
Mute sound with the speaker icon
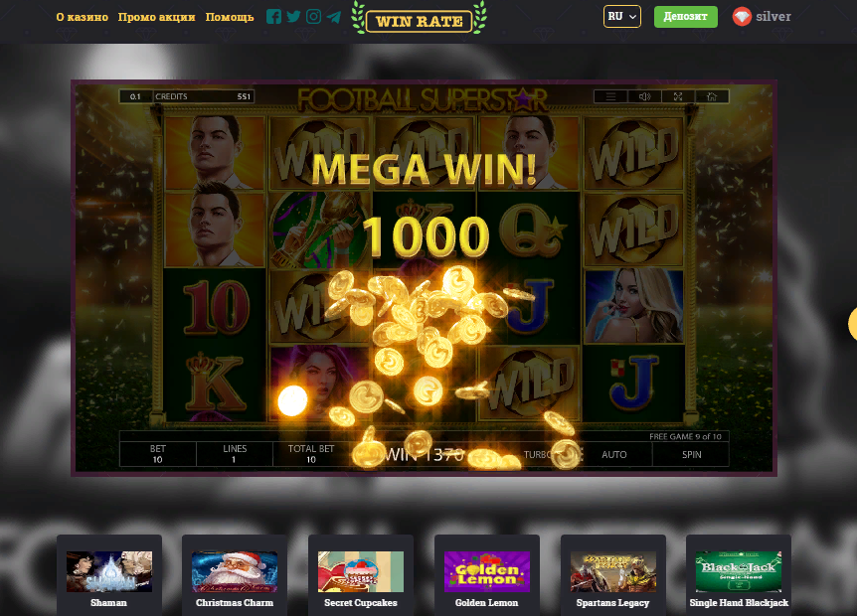tap(644, 96)
